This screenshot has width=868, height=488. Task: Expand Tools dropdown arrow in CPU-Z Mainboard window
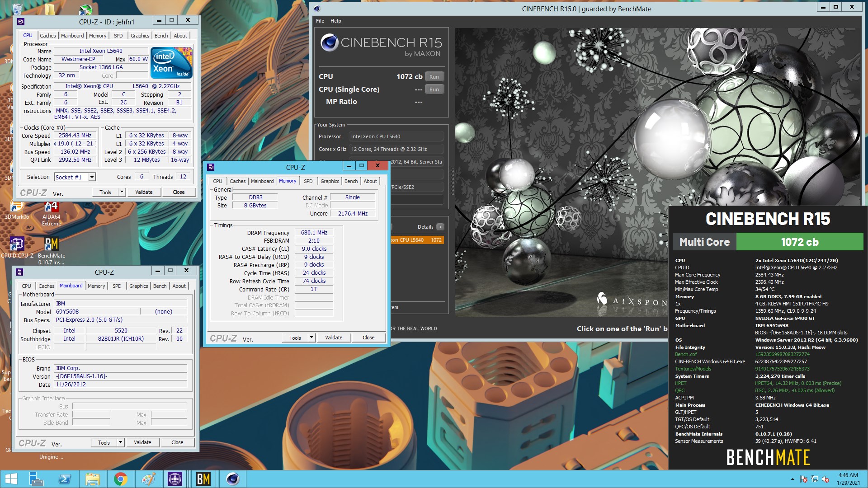tap(120, 442)
